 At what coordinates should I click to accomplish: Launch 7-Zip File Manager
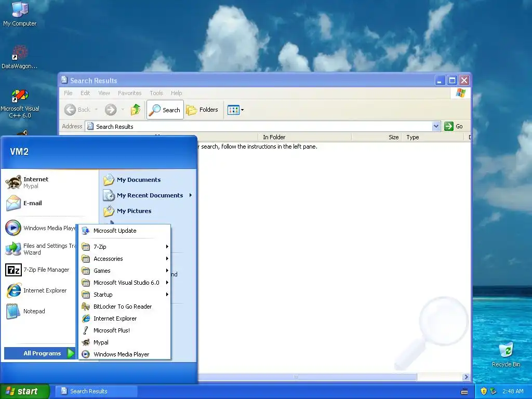click(37, 270)
